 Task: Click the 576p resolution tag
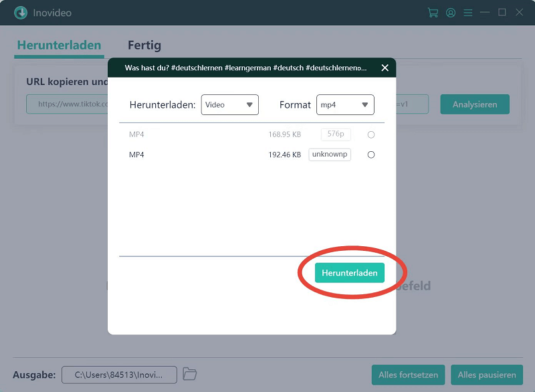pos(336,134)
